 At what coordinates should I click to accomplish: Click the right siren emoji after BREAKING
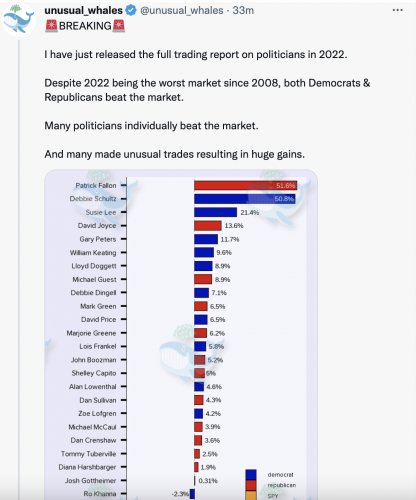click(x=119, y=26)
